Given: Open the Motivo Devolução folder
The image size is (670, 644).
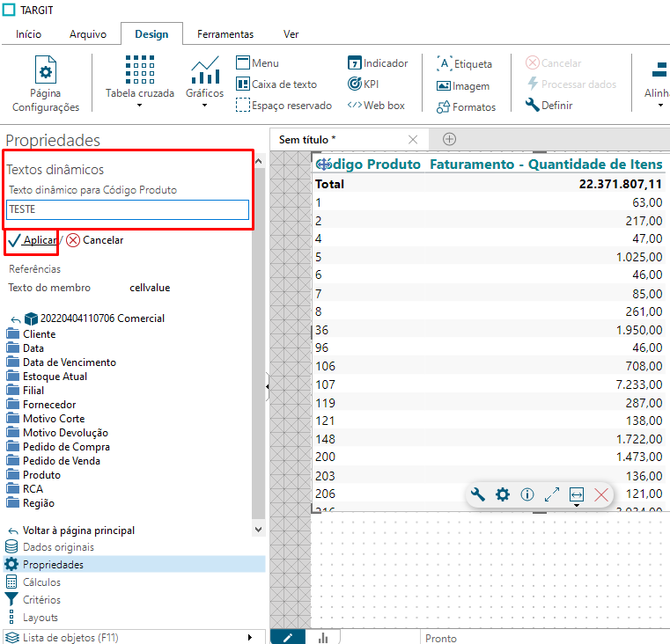Looking at the screenshot, I should (x=57, y=433).
